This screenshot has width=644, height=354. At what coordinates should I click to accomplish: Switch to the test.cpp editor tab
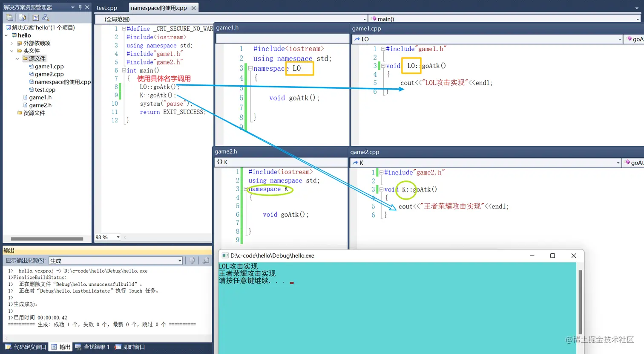pos(107,8)
